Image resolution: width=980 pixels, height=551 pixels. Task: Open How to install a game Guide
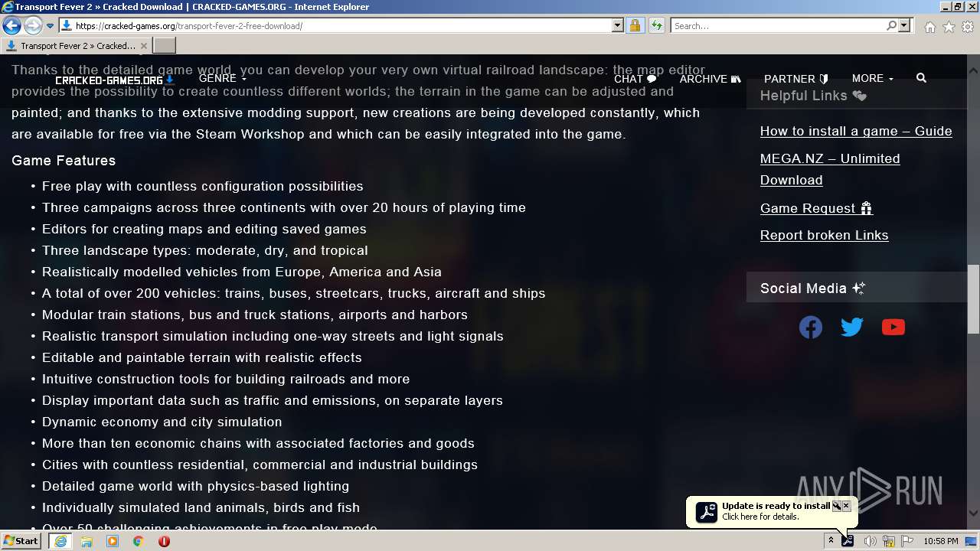click(x=856, y=131)
